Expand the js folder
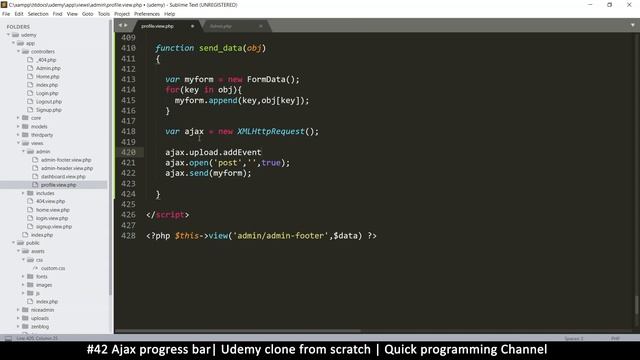The width and height of the screenshot is (640, 360). pyautogui.click(x=23, y=293)
